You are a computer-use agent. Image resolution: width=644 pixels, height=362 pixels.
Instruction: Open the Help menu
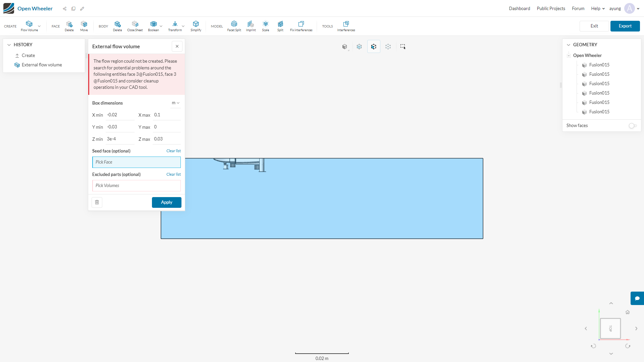[x=597, y=8]
